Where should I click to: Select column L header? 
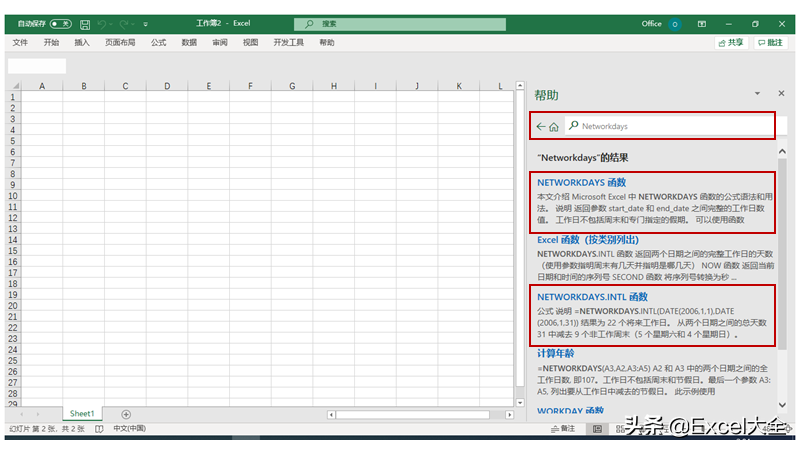[500, 86]
